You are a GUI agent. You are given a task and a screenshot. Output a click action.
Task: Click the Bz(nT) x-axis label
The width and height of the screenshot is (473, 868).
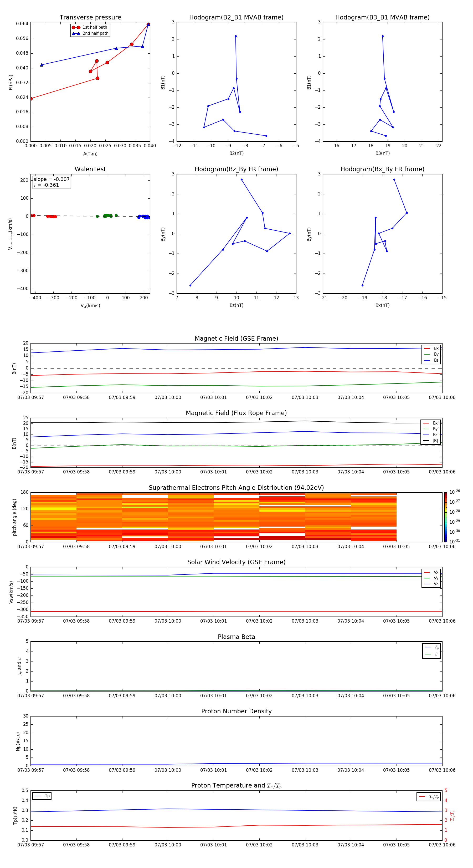(x=236, y=305)
